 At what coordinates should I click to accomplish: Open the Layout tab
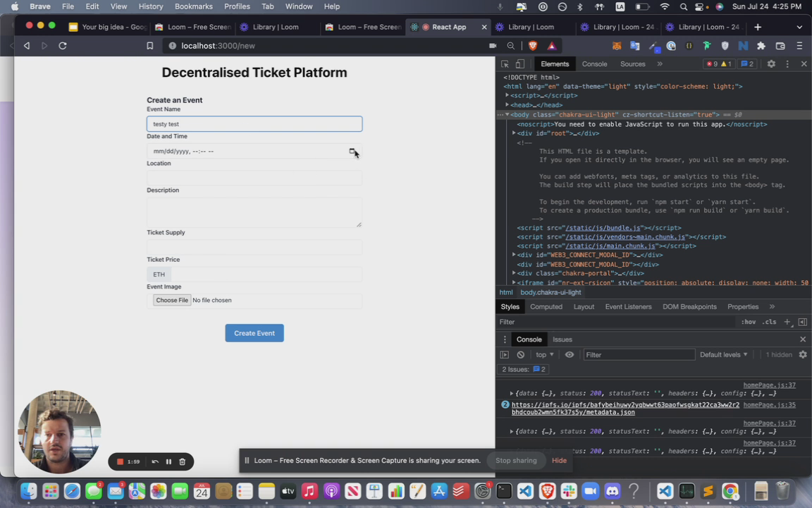tap(584, 306)
